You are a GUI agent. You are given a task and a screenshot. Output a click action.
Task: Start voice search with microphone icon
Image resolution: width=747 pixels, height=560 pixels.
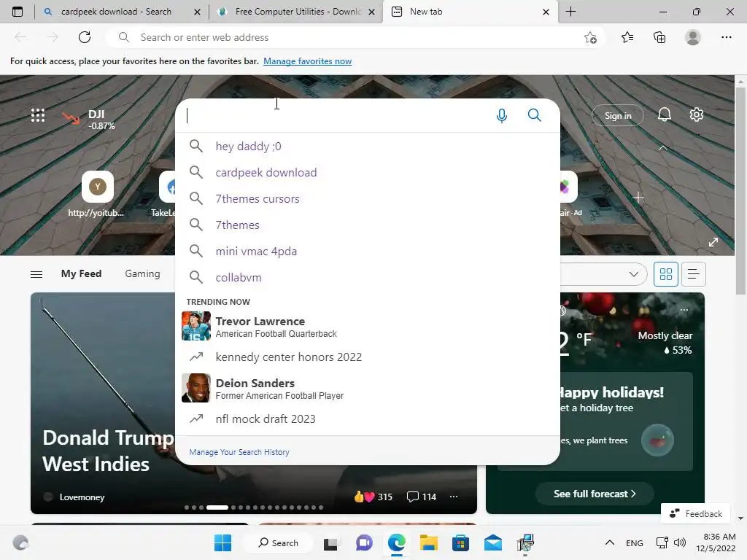point(502,115)
